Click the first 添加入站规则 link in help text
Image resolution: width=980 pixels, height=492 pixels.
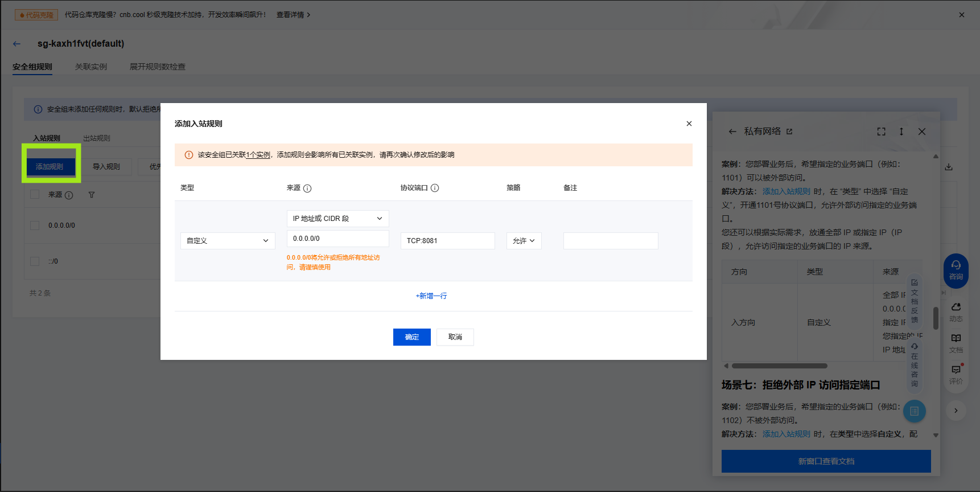point(787,191)
